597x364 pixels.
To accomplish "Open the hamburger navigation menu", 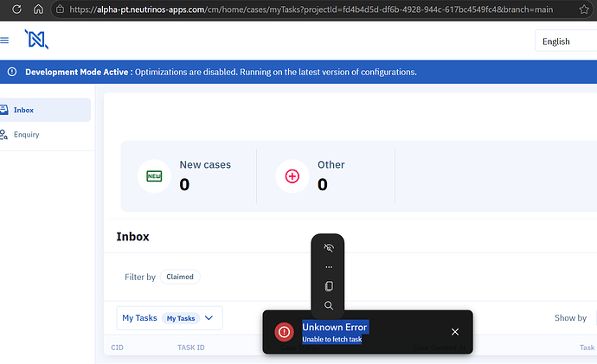I will coord(4,41).
